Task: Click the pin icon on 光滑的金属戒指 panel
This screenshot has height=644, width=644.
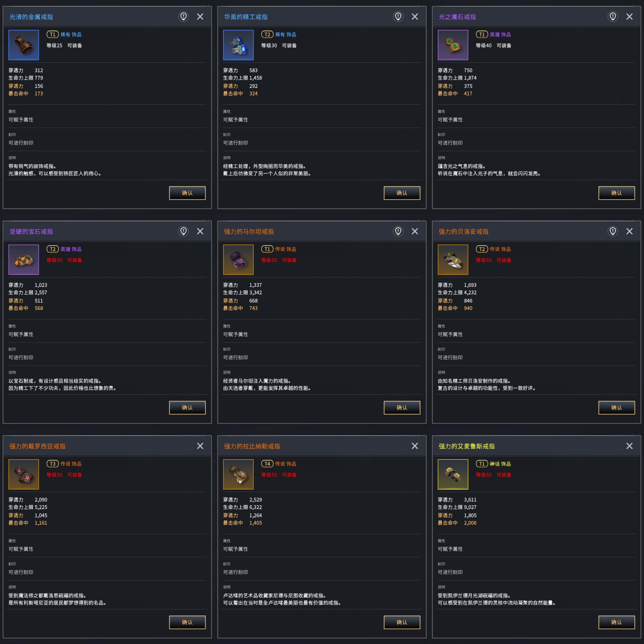Action: [184, 16]
